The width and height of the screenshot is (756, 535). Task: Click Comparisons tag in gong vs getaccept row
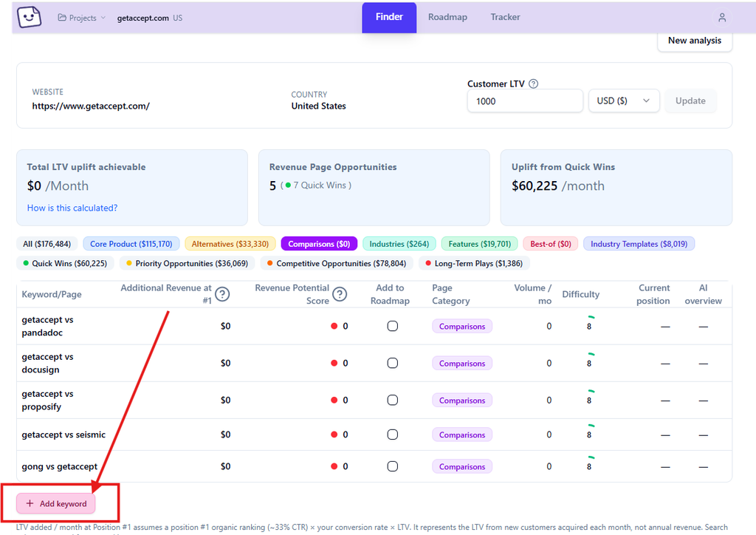(462, 466)
